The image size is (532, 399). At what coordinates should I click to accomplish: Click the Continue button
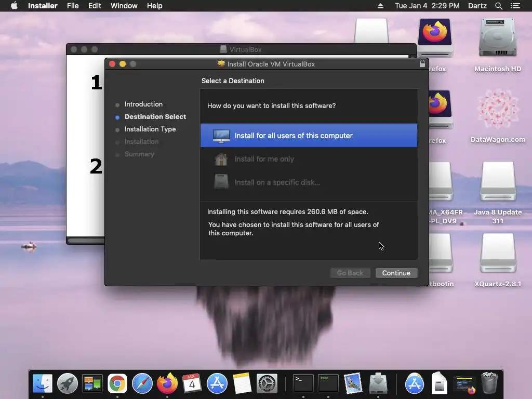pyautogui.click(x=396, y=273)
